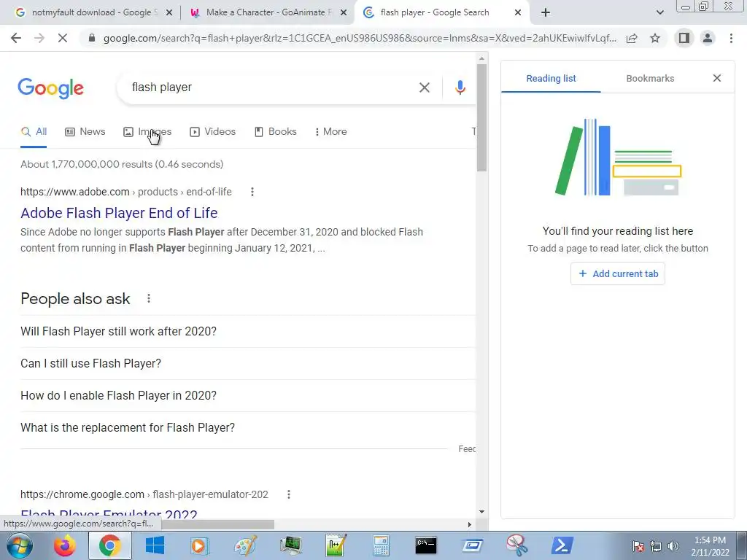This screenshot has width=747, height=560.
Task: Click the Action Center flag tray icon
Action: pyautogui.click(x=638, y=546)
